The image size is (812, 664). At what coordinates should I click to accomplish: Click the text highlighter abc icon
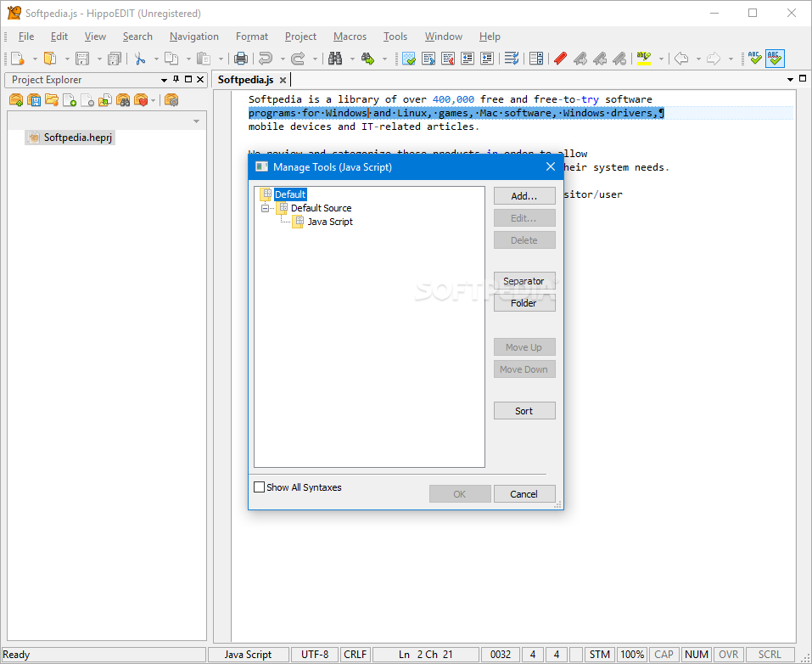[x=644, y=59]
